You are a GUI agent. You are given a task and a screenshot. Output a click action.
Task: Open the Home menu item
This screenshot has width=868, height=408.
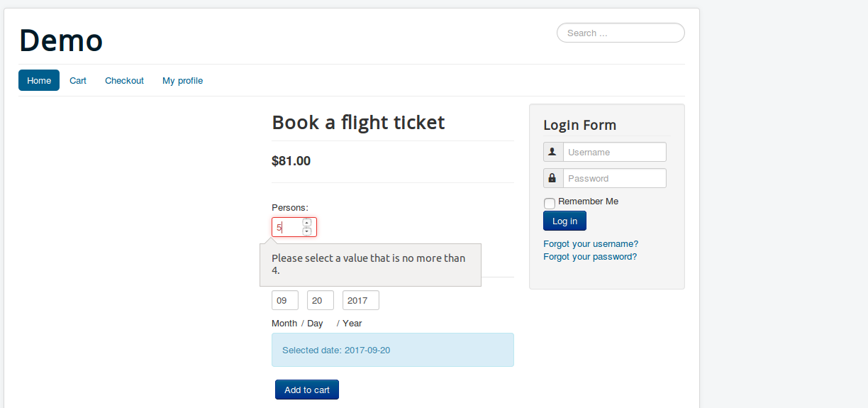pyautogui.click(x=39, y=80)
